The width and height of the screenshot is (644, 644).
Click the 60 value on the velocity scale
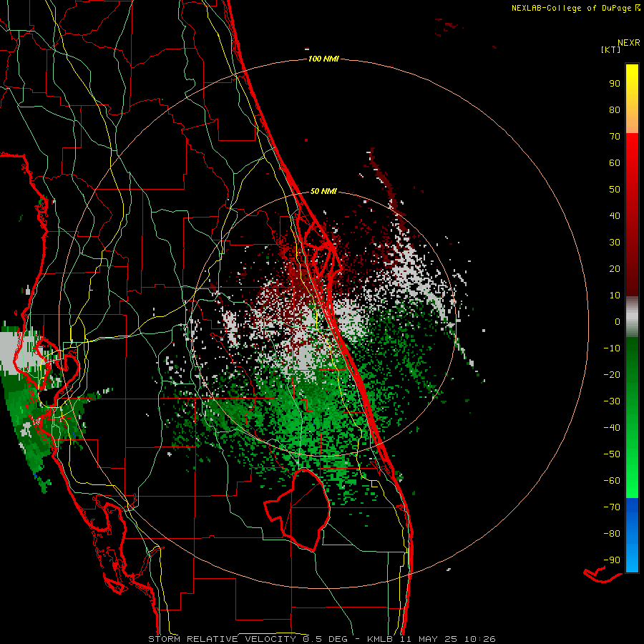click(x=615, y=162)
